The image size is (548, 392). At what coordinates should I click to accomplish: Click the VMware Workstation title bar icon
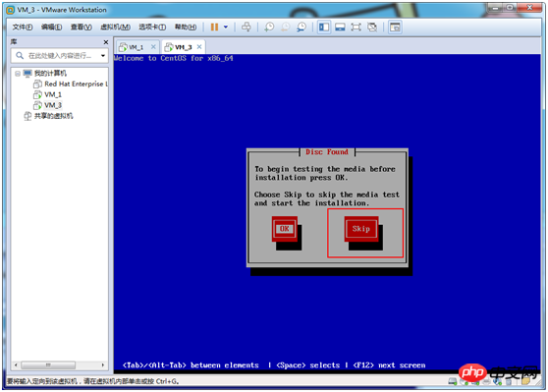(11, 10)
